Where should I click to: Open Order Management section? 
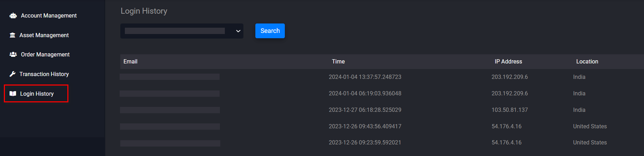pos(45,54)
